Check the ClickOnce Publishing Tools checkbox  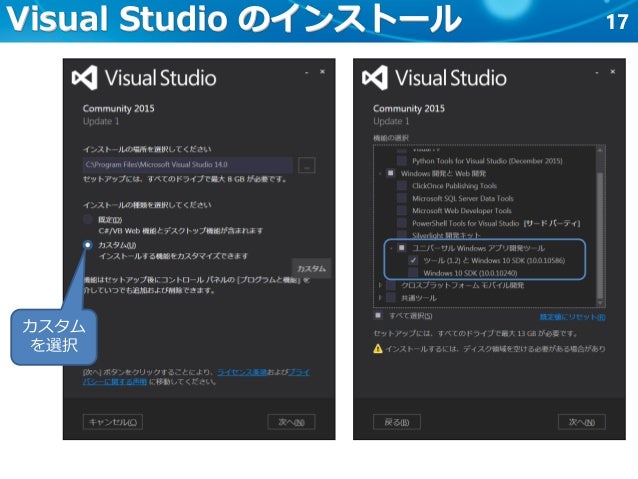tap(402, 186)
